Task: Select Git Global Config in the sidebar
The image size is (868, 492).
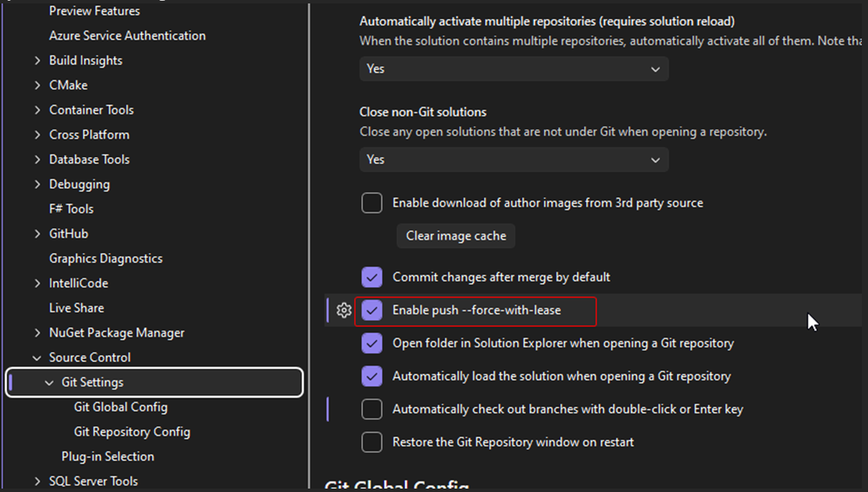Action: point(120,407)
